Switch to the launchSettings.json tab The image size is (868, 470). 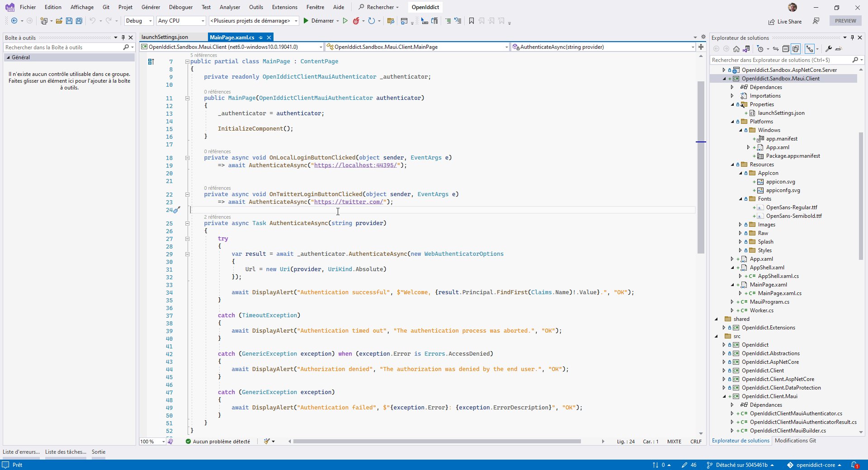click(164, 37)
